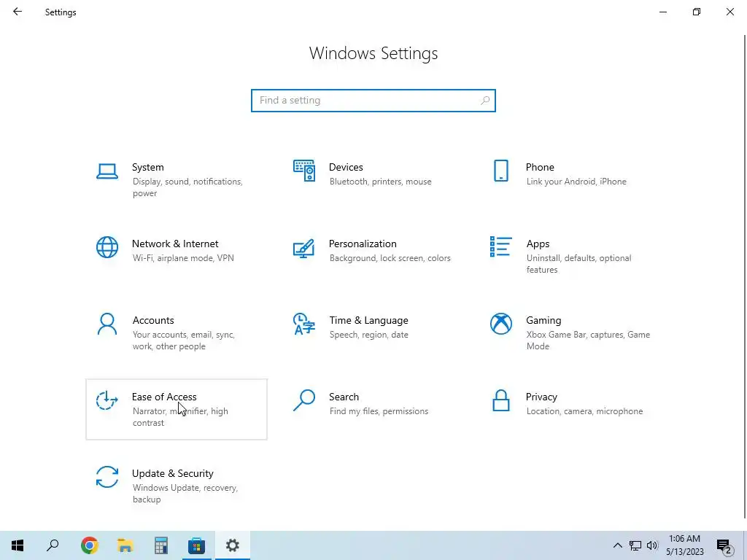The image size is (747, 560).
Task: Click the Ease of Access dashed-clock icon
Action: click(x=107, y=400)
